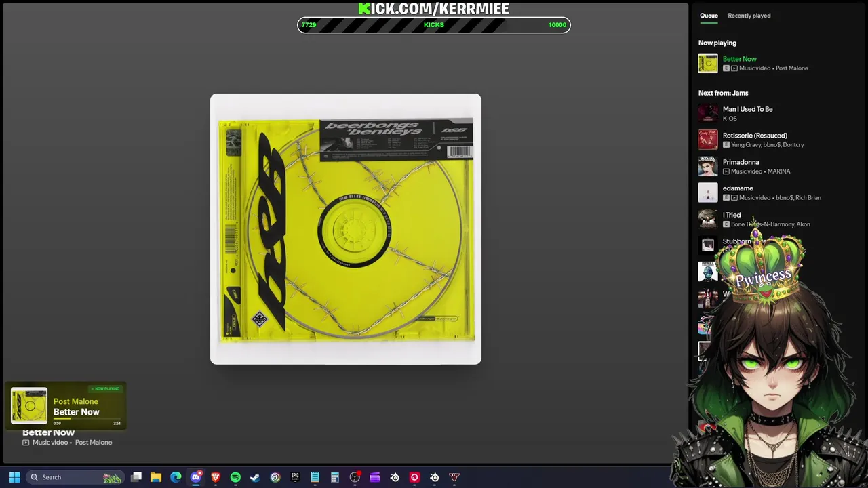Play edamame from the queue
868x488 pixels.
coord(738,188)
